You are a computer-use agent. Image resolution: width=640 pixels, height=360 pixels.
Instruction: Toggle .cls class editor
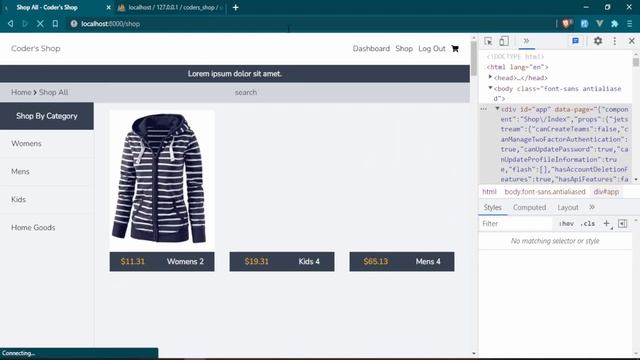[x=588, y=224]
